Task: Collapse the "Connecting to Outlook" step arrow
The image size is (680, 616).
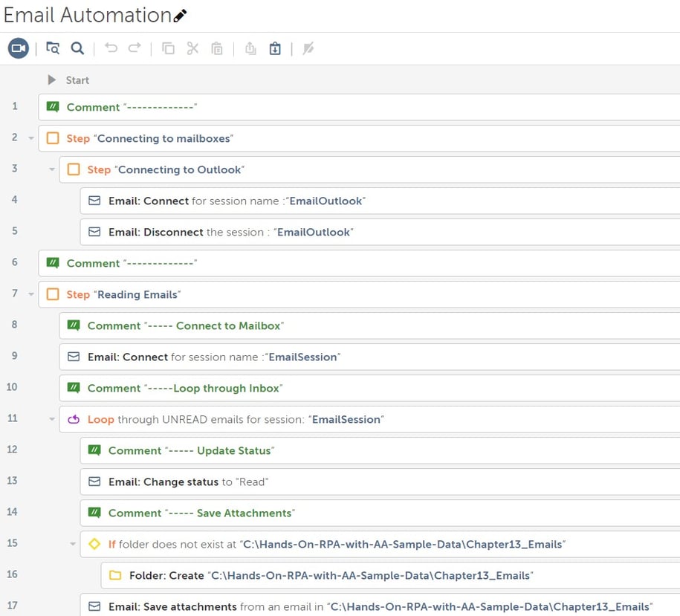Action: [x=52, y=169]
